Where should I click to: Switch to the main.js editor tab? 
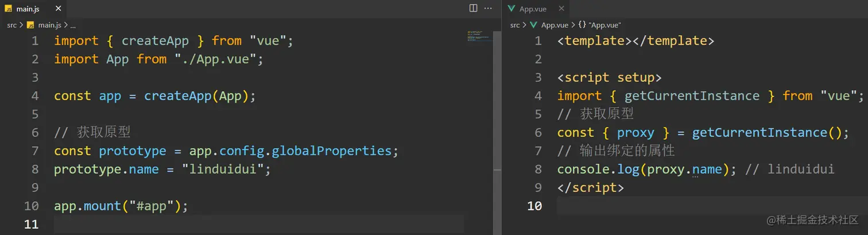pos(27,9)
